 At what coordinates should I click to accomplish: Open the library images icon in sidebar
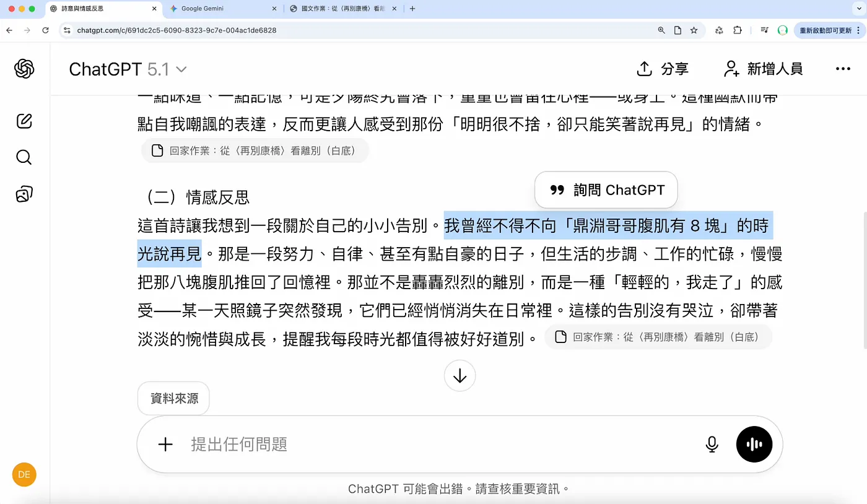click(24, 194)
